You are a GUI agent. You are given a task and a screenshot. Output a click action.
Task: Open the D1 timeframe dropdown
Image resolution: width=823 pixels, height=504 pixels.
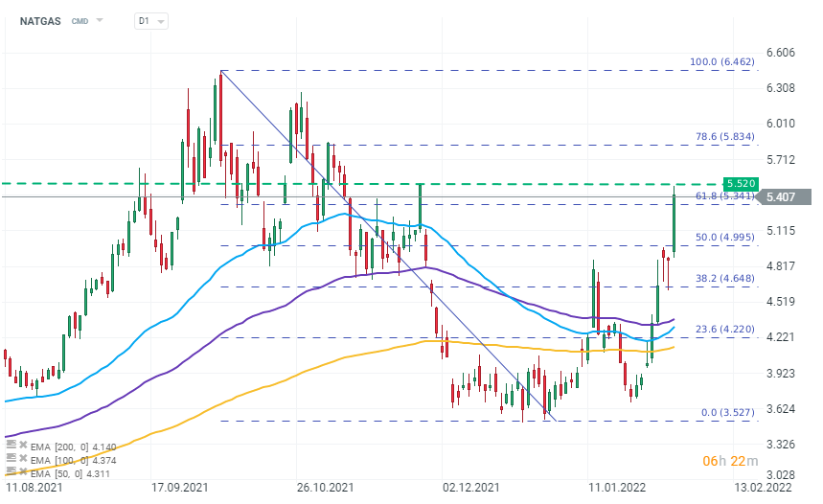(151, 21)
